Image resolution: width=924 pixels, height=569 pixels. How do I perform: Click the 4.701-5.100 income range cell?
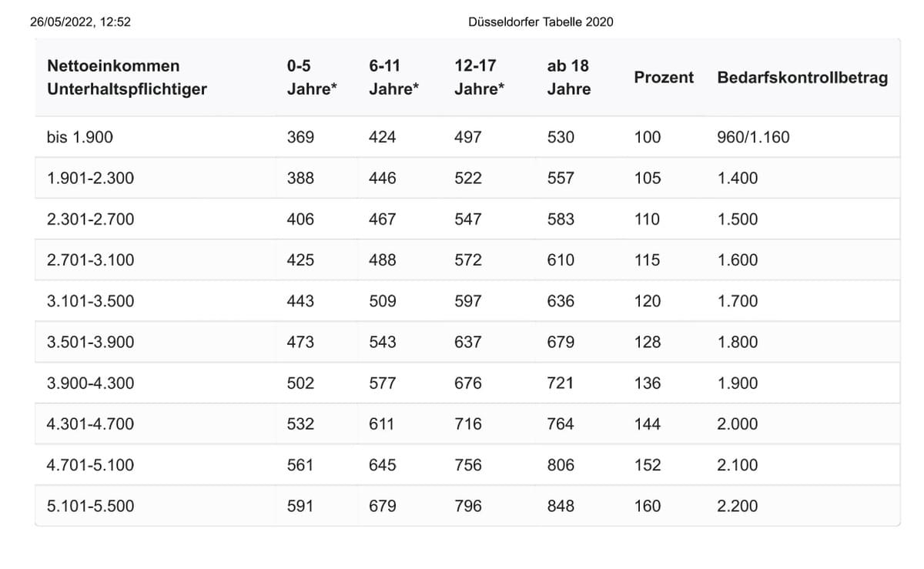pyautogui.click(x=90, y=465)
